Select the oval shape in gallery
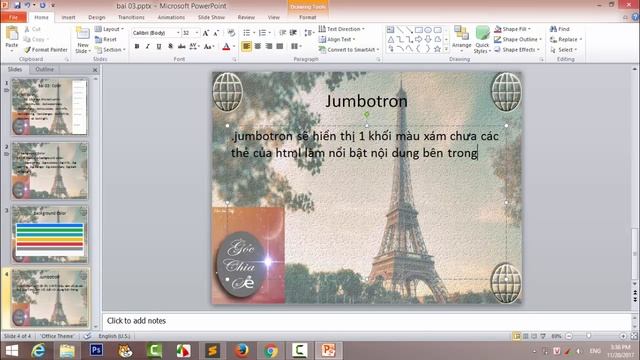 pos(428,30)
